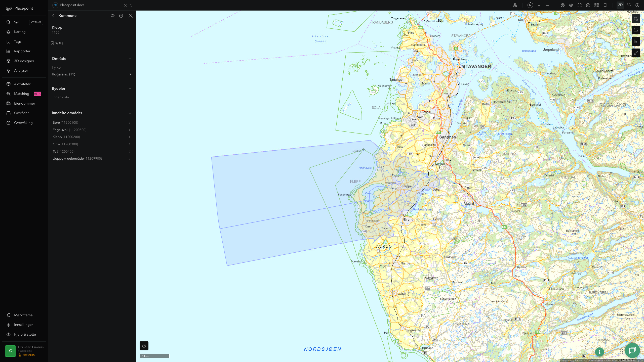
Task: Click the CTRL+G shortcut badge
Action: 36,22
